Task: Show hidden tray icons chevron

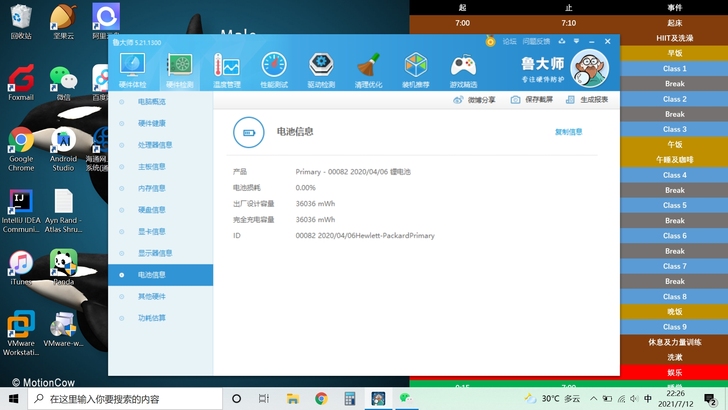Action: click(593, 398)
